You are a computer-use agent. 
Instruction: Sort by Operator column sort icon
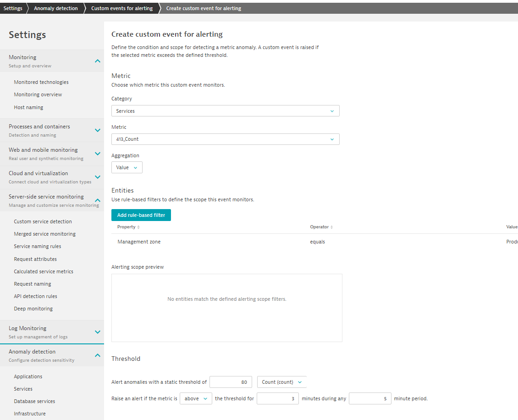[x=331, y=227]
